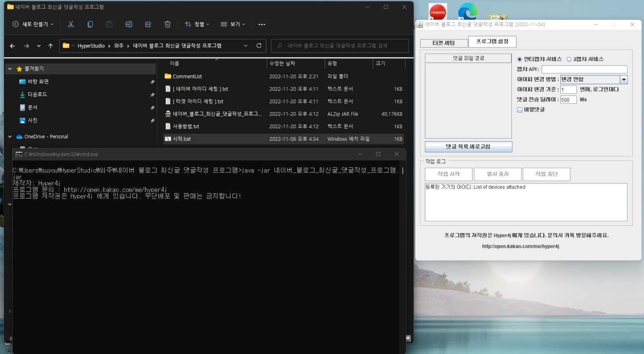Select the 2캡챠 서비스 radio button
Viewport: 644px width, 354px height.
(x=569, y=59)
